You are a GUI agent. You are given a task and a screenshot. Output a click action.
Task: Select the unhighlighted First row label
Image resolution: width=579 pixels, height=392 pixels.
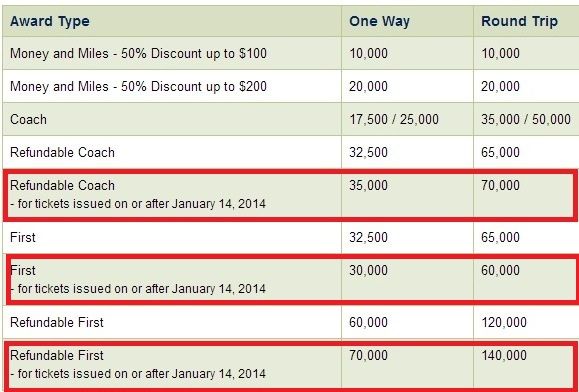point(23,237)
